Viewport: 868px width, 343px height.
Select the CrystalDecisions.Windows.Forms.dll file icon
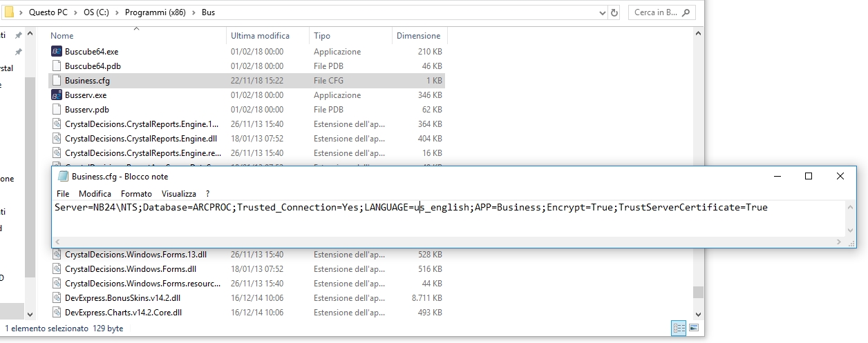[57, 269]
